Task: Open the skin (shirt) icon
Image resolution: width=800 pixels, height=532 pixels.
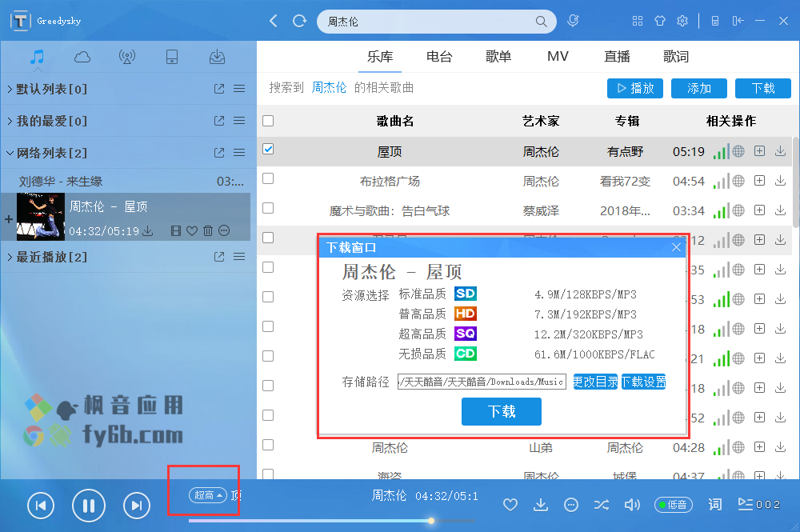Action: tap(660, 21)
